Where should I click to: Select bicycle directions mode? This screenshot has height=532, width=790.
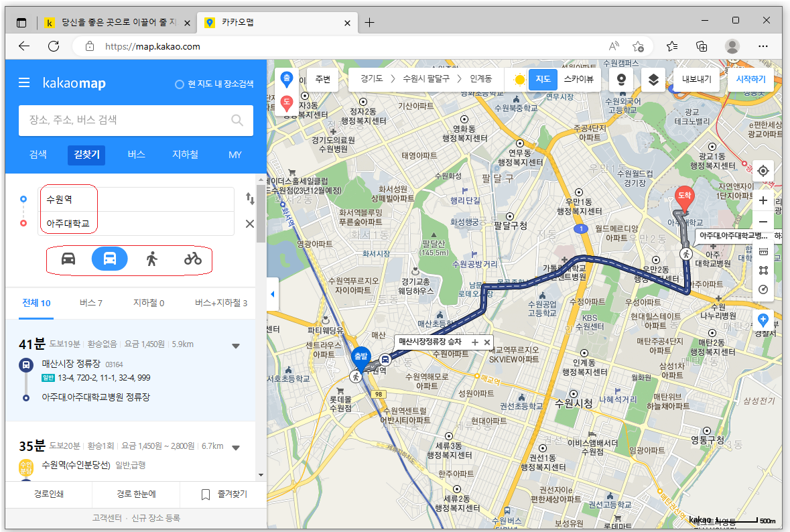click(x=192, y=259)
